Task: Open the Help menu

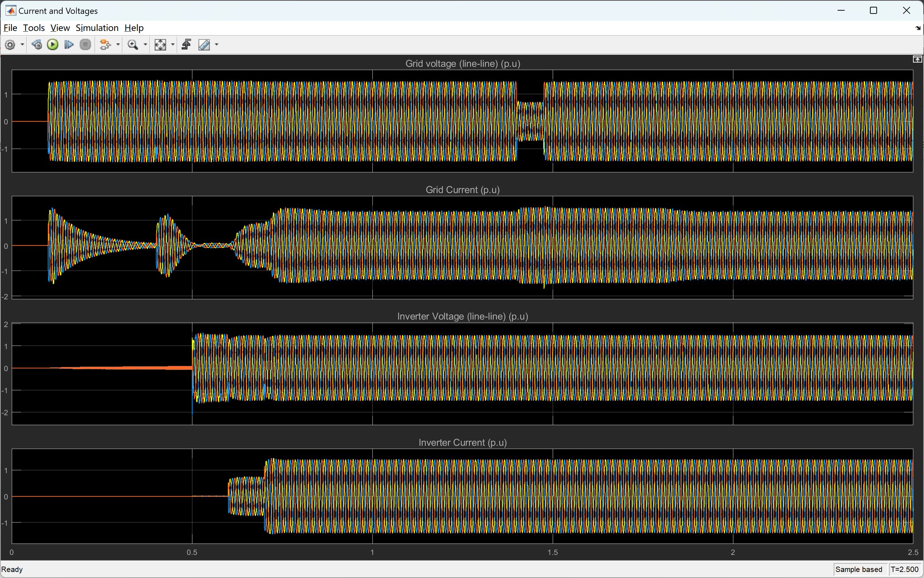Action: pyautogui.click(x=134, y=28)
